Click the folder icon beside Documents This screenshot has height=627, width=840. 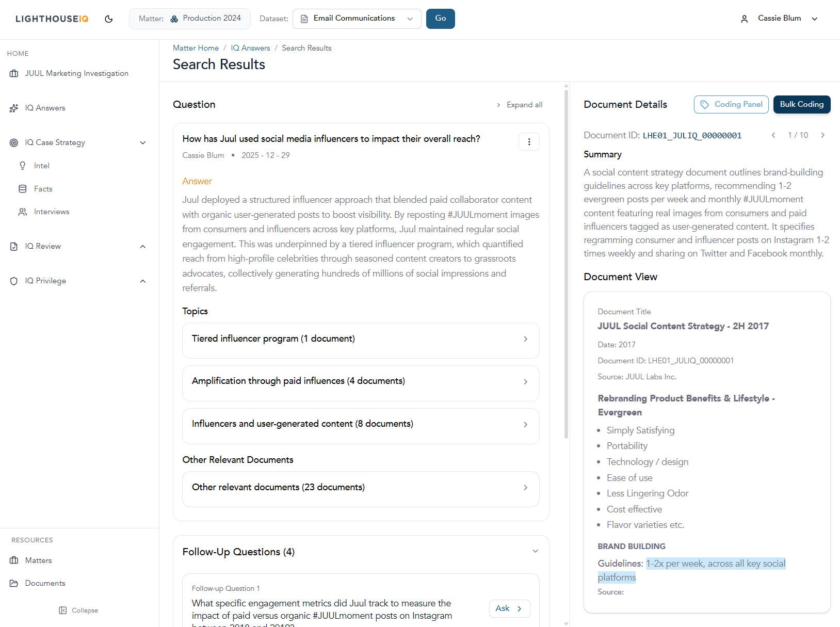click(14, 583)
